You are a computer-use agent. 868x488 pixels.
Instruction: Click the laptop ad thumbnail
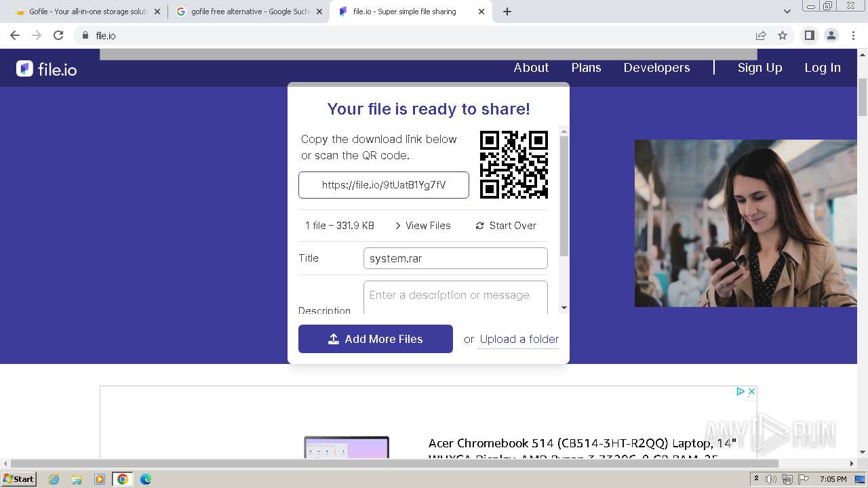click(347, 447)
